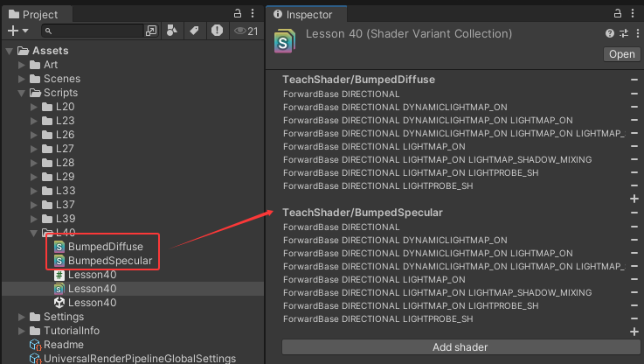Open the Inspector presets slider icon
Viewport: 644px width, 364px height.
tap(623, 33)
